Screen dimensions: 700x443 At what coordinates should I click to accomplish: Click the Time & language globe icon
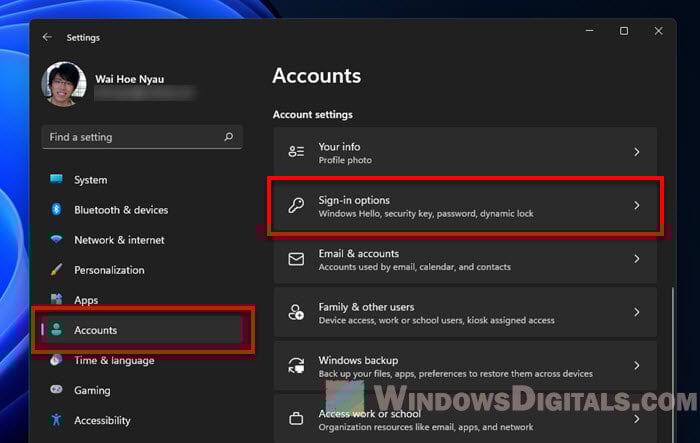pyautogui.click(x=56, y=360)
